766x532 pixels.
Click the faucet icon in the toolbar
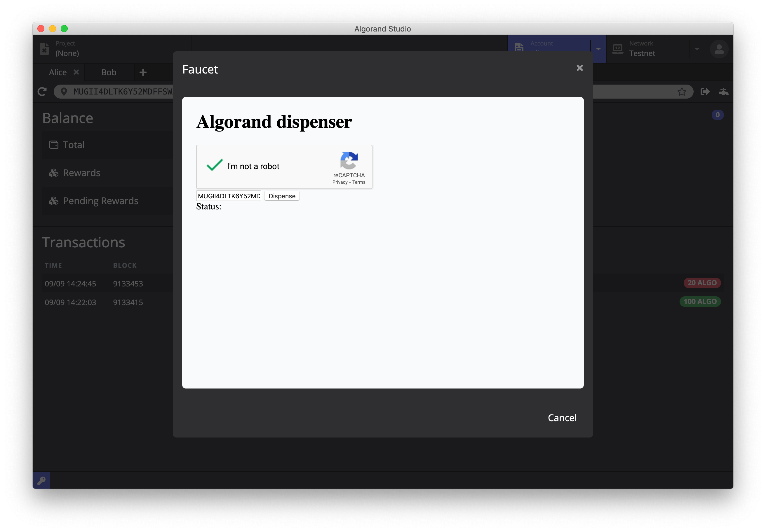pyautogui.click(x=724, y=92)
